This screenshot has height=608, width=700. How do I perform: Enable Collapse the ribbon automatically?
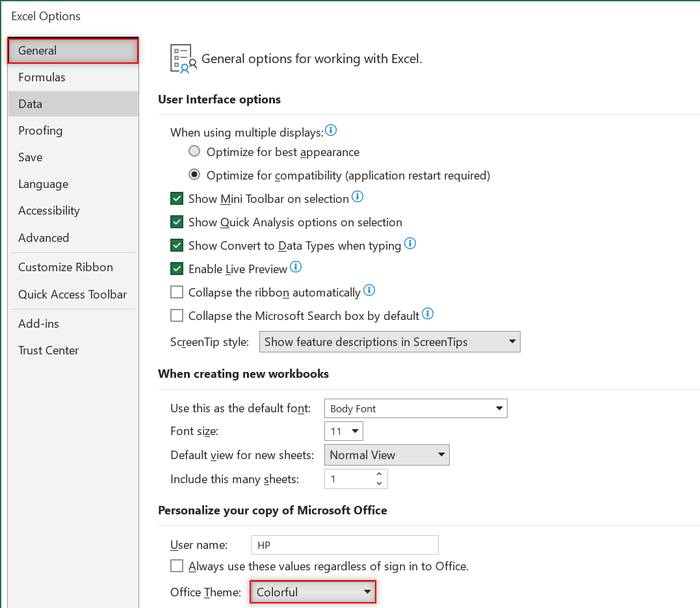(x=177, y=292)
